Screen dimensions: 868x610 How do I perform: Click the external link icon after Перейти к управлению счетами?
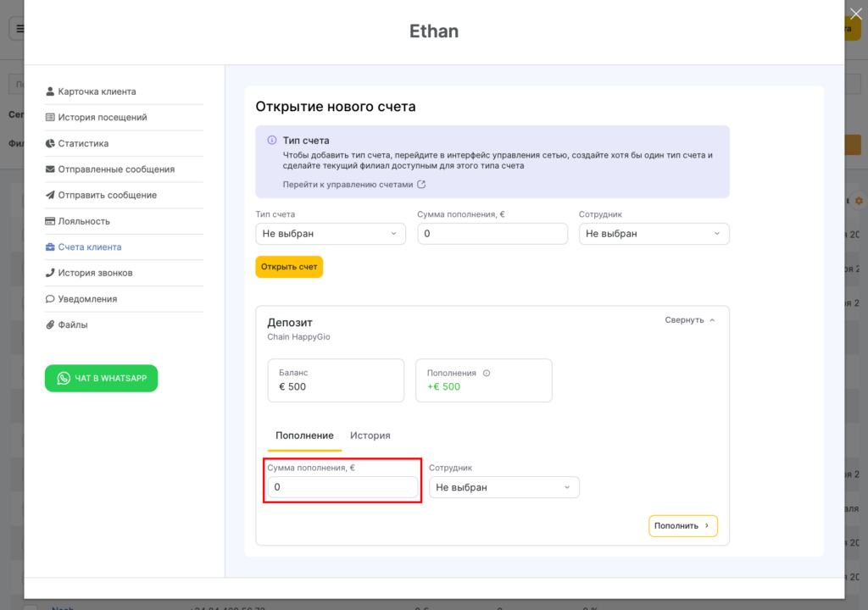421,185
